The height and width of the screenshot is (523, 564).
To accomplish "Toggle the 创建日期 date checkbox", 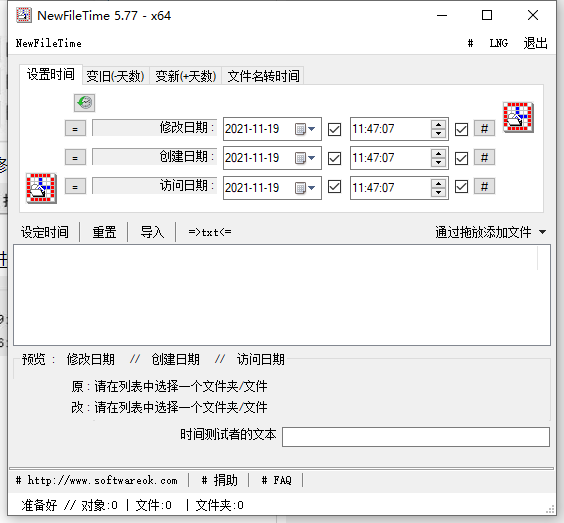I will click(x=335, y=158).
